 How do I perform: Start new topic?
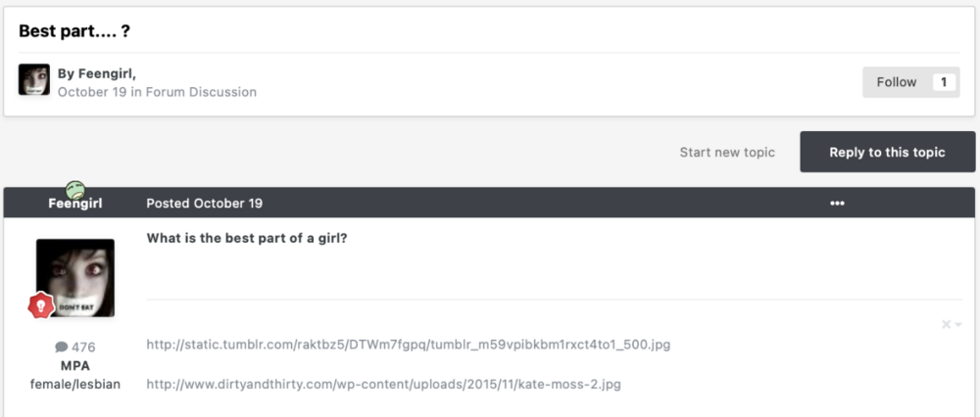[x=727, y=153]
